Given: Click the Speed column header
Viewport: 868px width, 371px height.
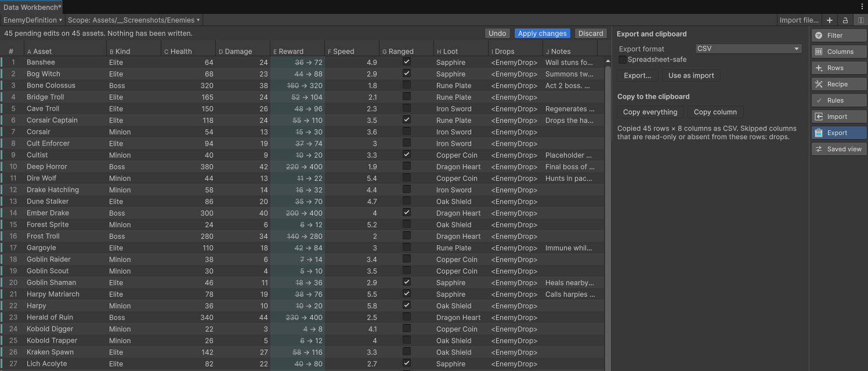Looking at the screenshot, I should (352, 51).
